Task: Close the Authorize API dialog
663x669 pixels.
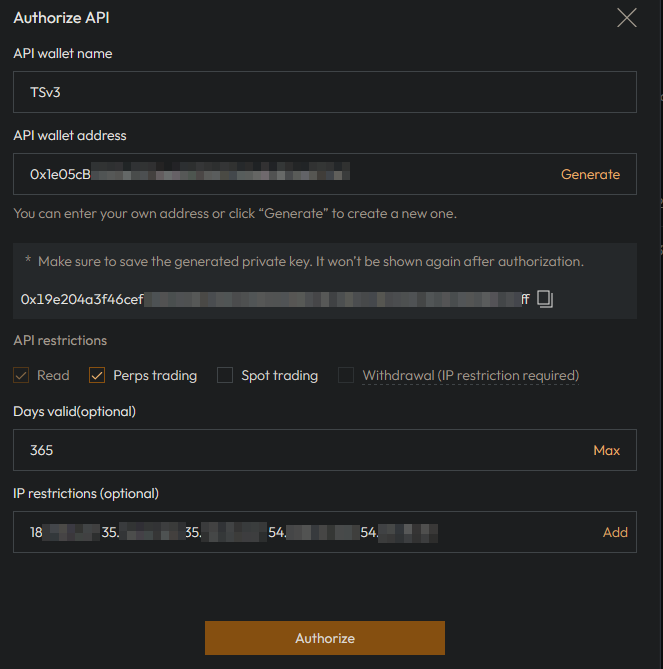Action: tap(627, 18)
